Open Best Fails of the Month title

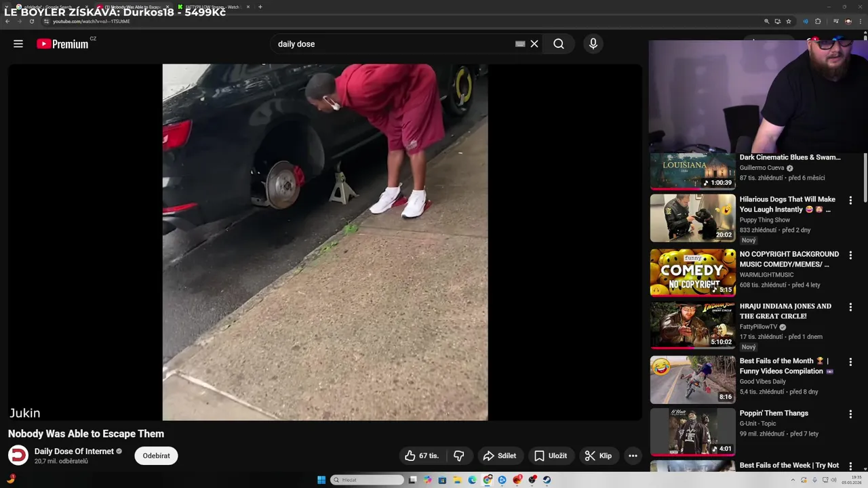click(x=787, y=366)
